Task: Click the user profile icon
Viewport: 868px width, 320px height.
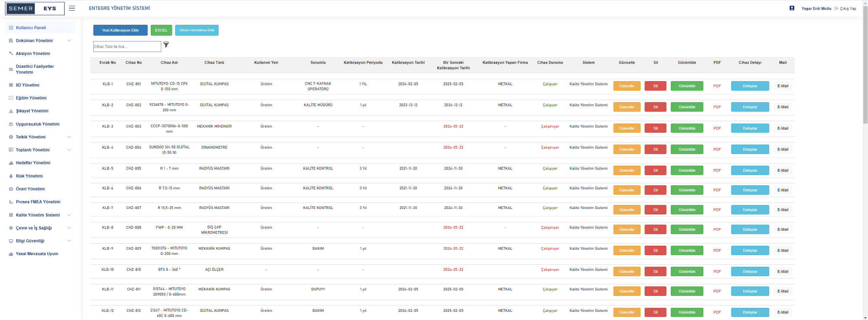Action: tap(792, 8)
